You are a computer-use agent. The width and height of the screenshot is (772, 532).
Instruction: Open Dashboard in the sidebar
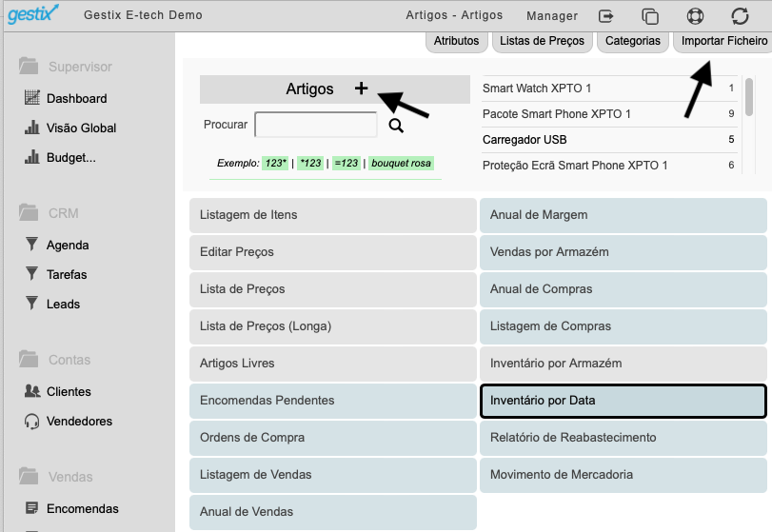[77, 98]
